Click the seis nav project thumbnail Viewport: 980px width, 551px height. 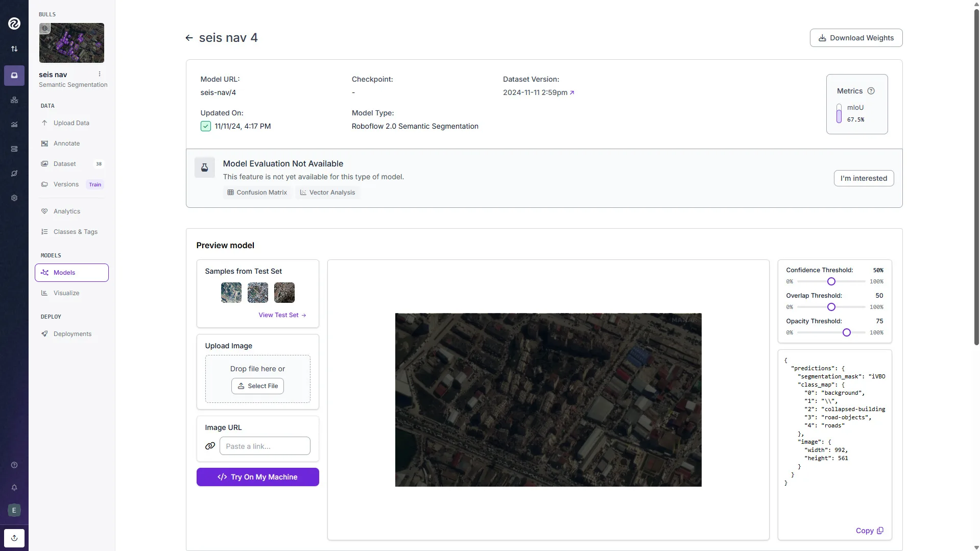point(71,43)
